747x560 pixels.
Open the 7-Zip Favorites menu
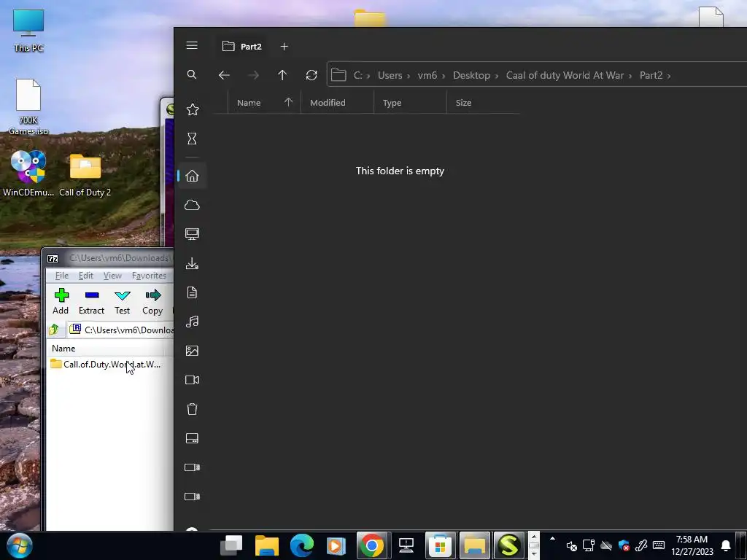click(149, 275)
